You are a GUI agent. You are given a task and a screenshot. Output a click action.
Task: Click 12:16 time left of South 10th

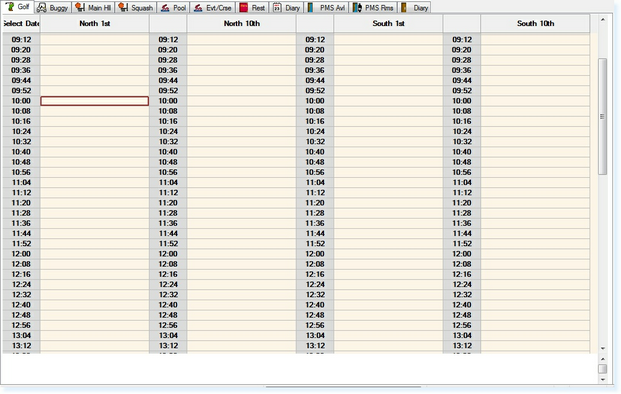(462, 274)
